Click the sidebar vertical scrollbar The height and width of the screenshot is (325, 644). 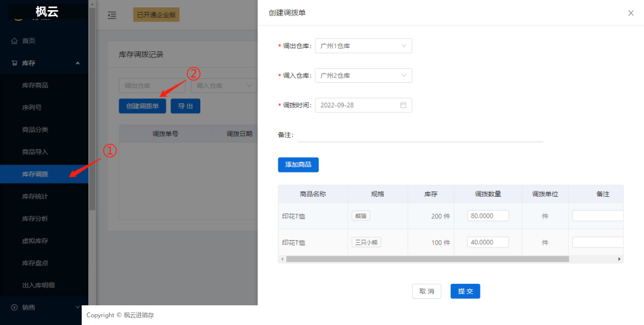click(92, 109)
